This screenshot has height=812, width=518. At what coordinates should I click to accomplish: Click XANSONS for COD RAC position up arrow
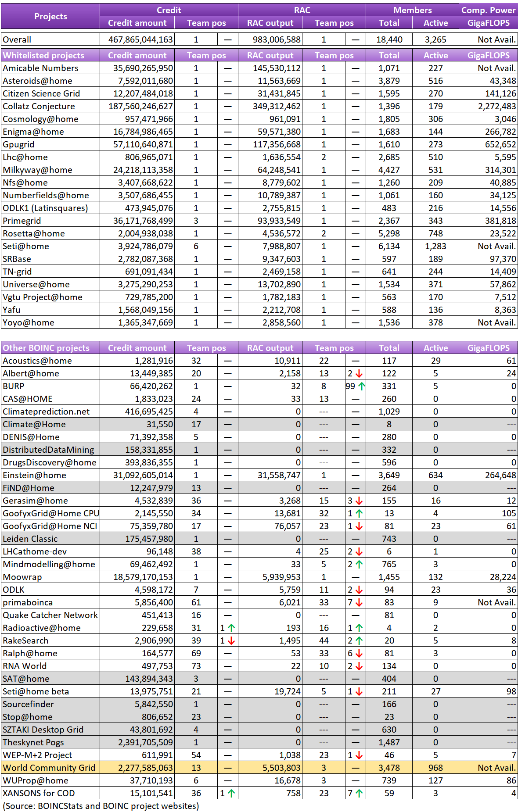point(359,793)
